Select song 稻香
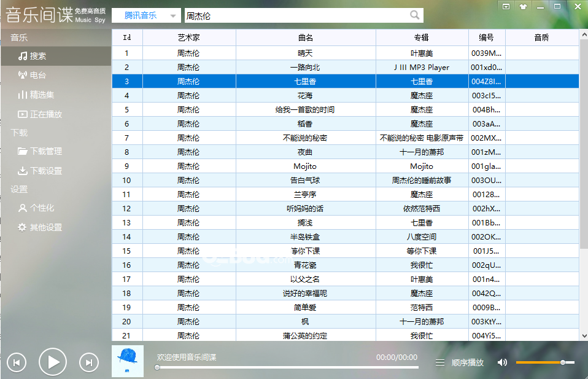 [305, 124]
